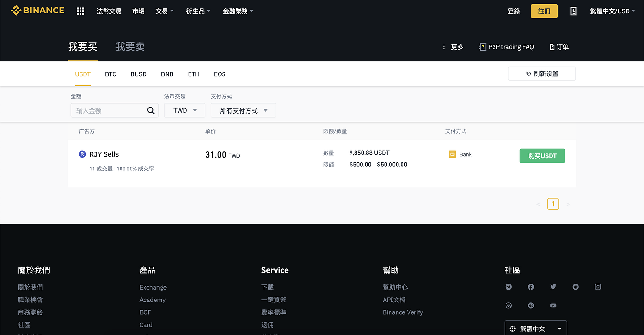Open footer 社區 link under 關於我們

(24, 324)
